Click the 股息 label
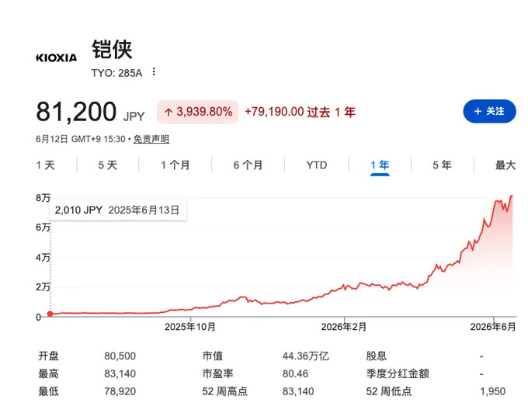 [x=377, y=356]
